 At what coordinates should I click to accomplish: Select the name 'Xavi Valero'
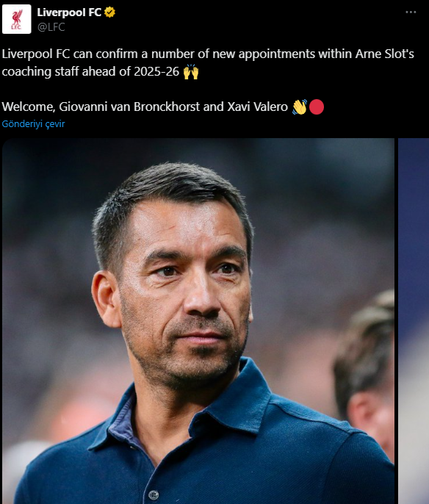pyautogui.click(x=257, y=107)
